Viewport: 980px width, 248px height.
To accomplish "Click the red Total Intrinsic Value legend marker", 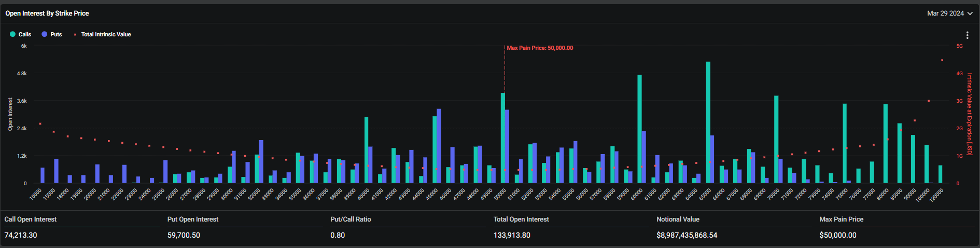I will tap(75, 34).
